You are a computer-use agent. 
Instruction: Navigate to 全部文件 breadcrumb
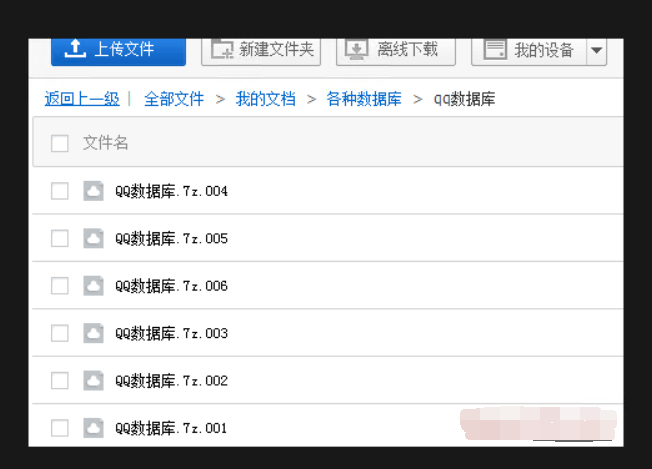[x=174, y=99]
